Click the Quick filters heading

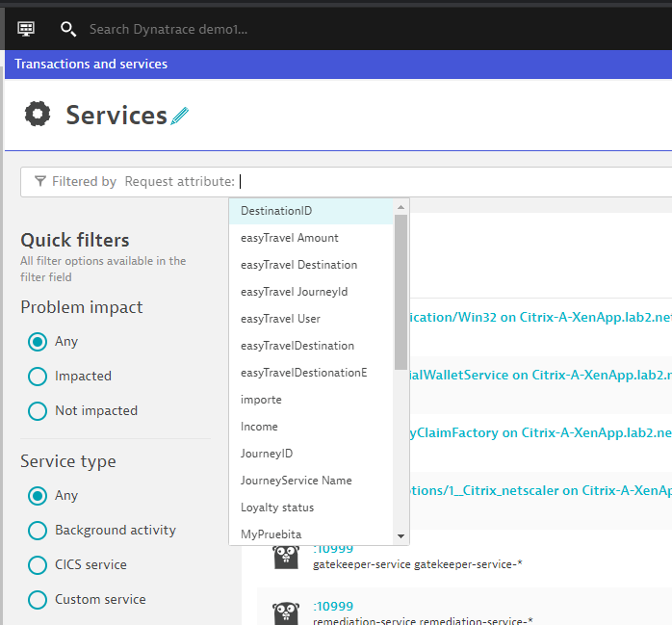click(x=74, y=240)
